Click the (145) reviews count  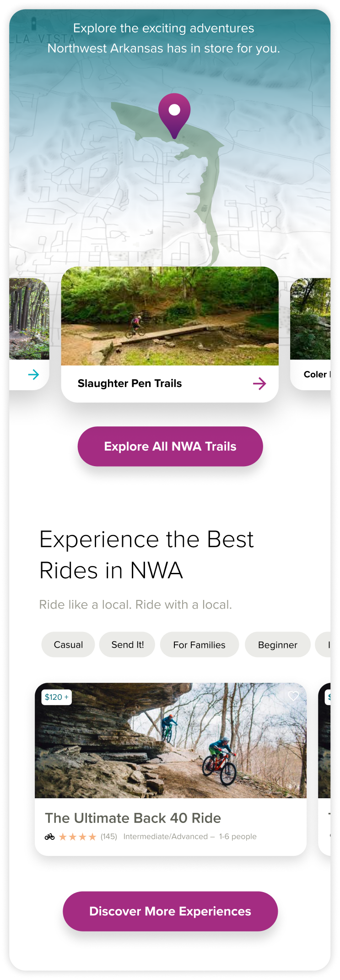coord(109,837)
